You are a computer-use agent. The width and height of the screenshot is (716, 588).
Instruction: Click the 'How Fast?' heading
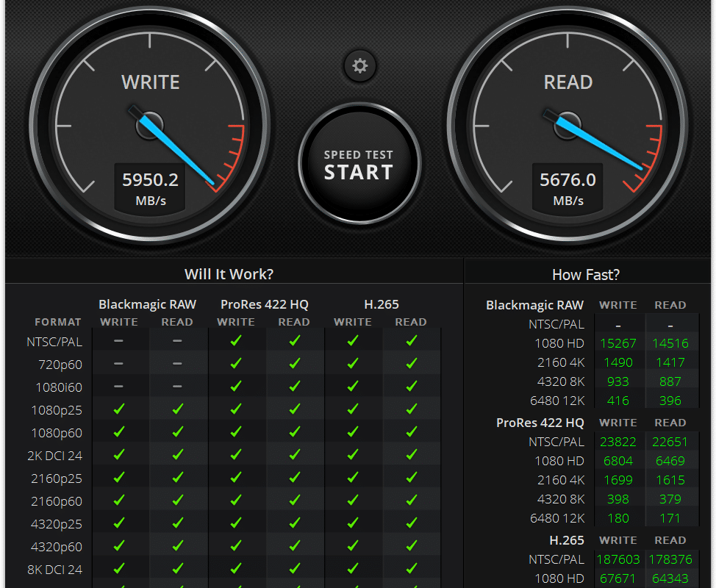click(x=586, y=274)
